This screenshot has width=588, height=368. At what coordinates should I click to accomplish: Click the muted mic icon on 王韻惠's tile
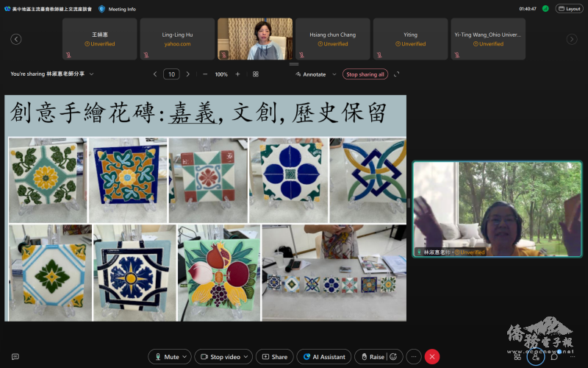coord(68,54)
